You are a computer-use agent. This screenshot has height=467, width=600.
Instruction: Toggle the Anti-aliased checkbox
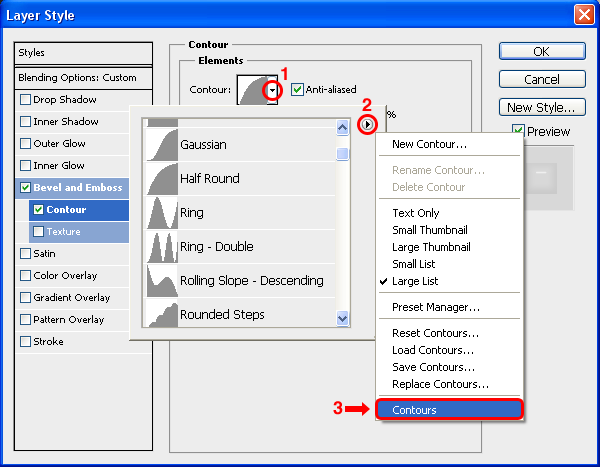tap(297, 90)
